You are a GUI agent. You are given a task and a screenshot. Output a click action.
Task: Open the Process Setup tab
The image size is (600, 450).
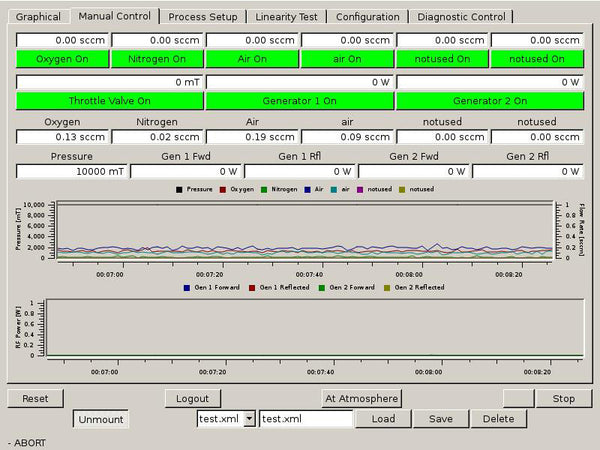[203, 16]
